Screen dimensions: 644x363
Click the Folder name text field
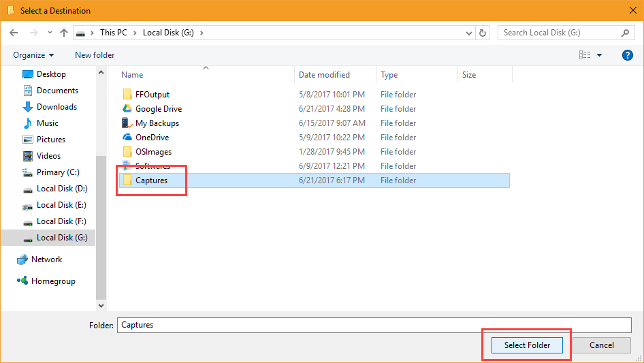point(374,325)
